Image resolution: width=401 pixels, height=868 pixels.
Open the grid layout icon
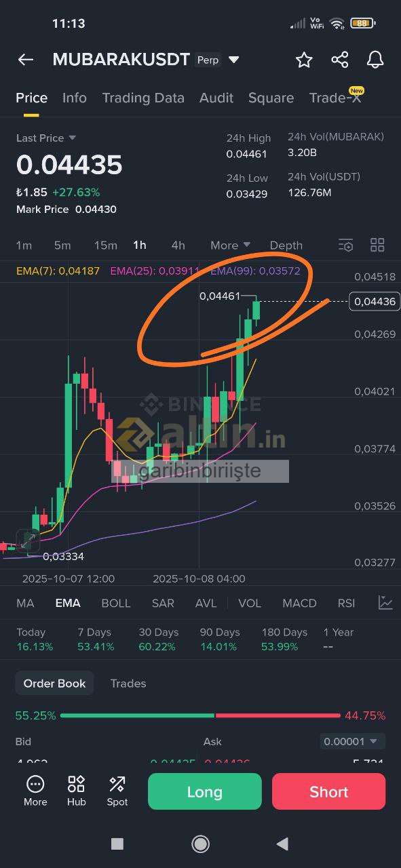pyautogui.click(x=377, y=245)
